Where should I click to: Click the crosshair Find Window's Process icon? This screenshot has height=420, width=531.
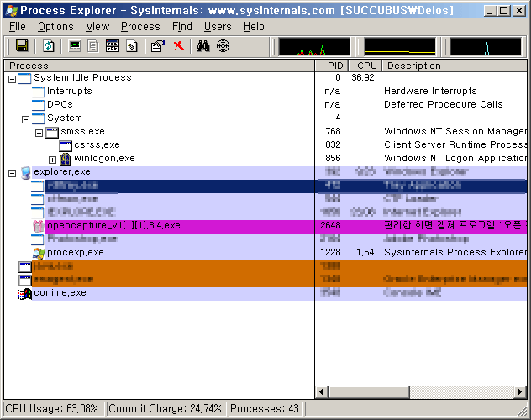223,45
